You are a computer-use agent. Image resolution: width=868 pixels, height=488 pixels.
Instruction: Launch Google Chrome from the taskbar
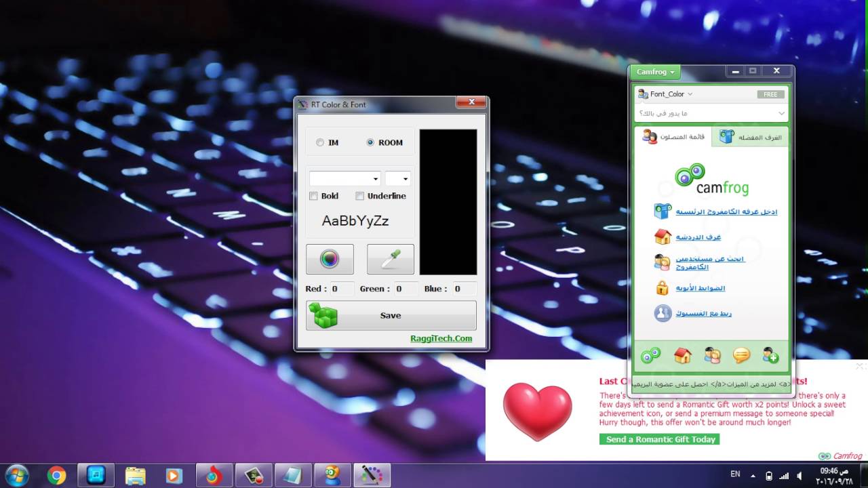coord(56,476)
